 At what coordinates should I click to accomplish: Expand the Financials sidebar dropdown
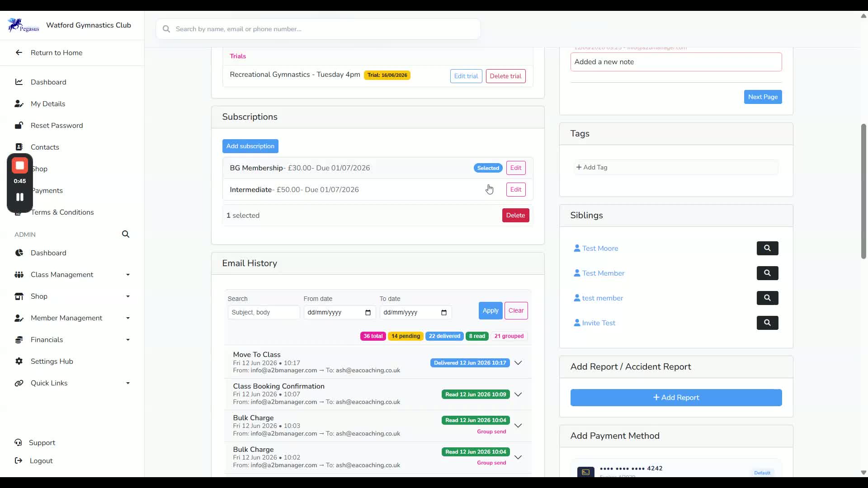[x=128, y=340]
